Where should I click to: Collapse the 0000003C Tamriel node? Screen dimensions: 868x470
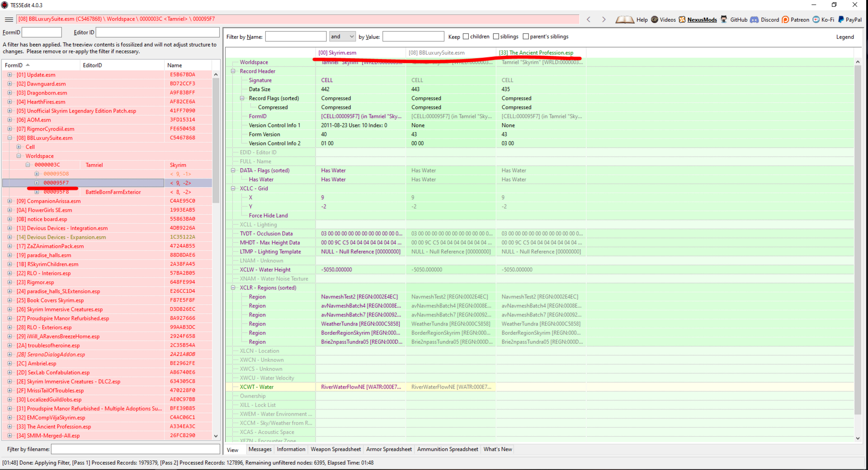pyautogui.click(x=28, y=165)
